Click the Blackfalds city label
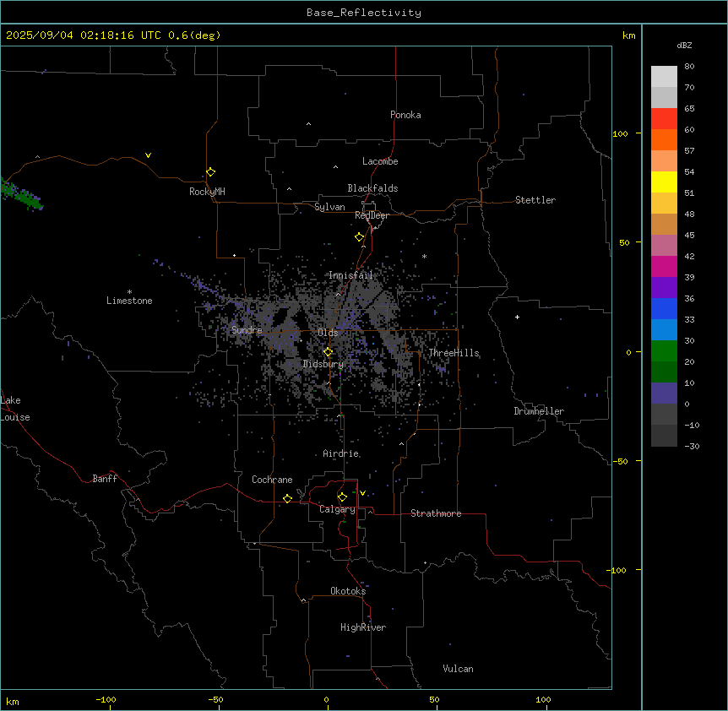The image size is (728, 711). coord(372,188)
